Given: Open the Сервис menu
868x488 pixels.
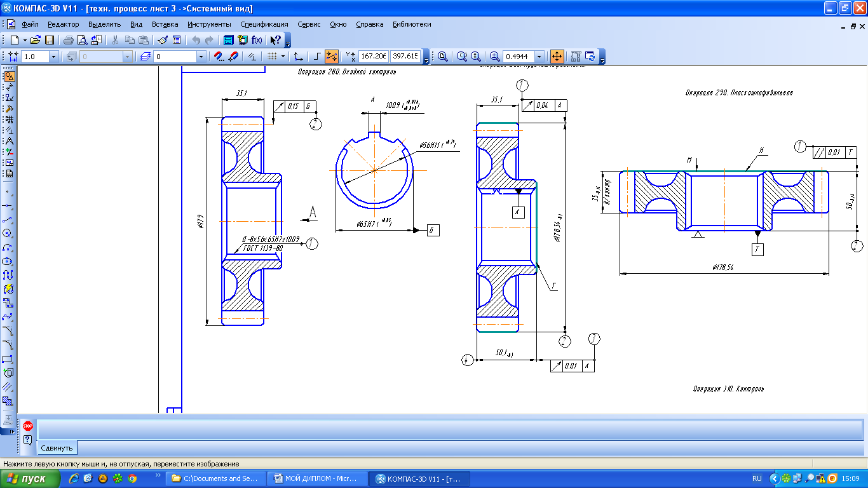Looking at the screenshot, I should tap(309, 24).
